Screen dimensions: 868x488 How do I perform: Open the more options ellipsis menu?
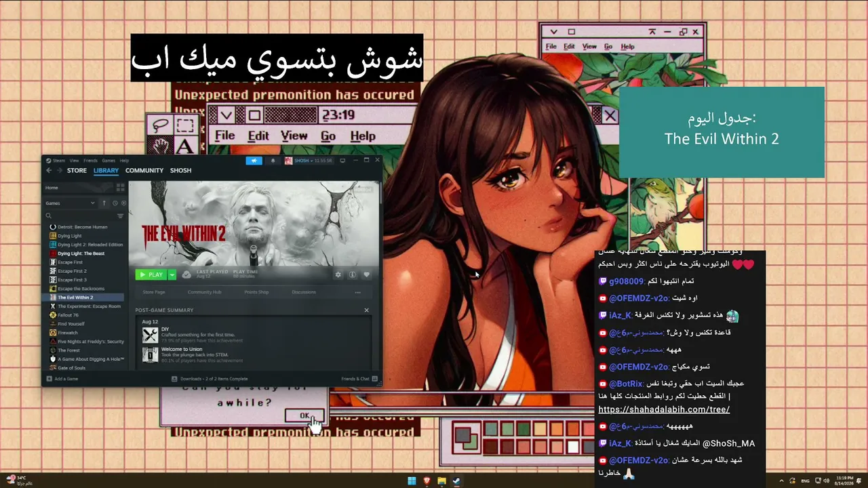click(x=357, y=292)
